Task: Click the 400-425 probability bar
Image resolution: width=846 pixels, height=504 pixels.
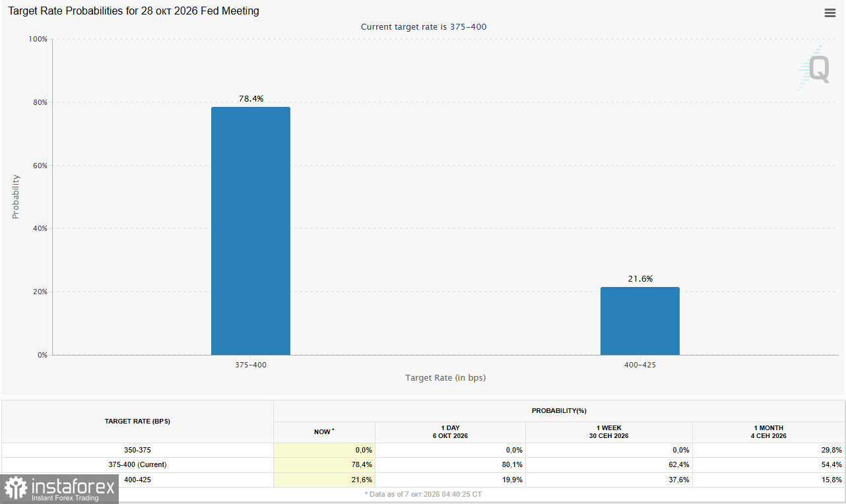Action: point(640,321)
